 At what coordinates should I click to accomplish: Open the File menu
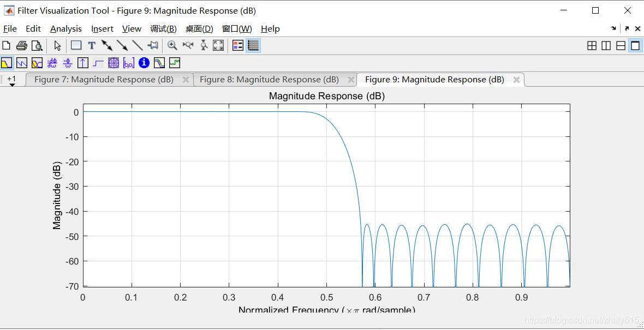click(10, 29)
